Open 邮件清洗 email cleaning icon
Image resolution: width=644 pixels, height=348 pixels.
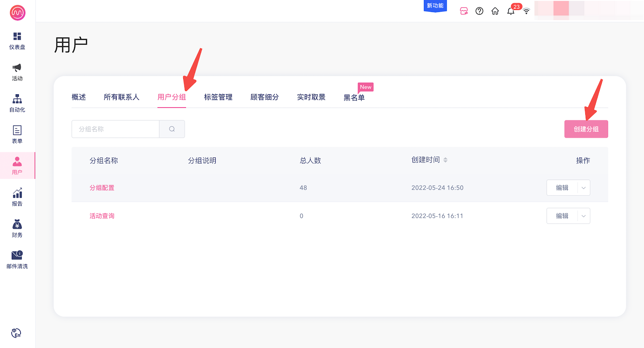pos(17,259)
